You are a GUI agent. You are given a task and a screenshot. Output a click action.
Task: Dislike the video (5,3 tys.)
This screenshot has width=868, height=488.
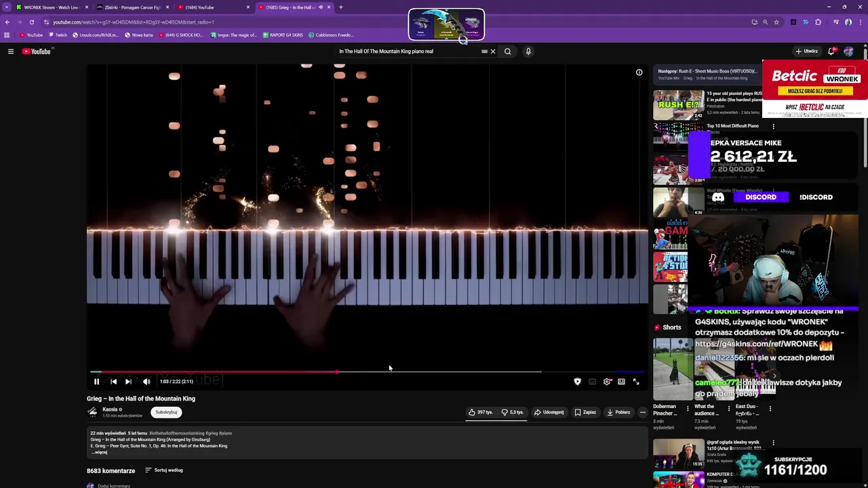click(x=513, y=412)
